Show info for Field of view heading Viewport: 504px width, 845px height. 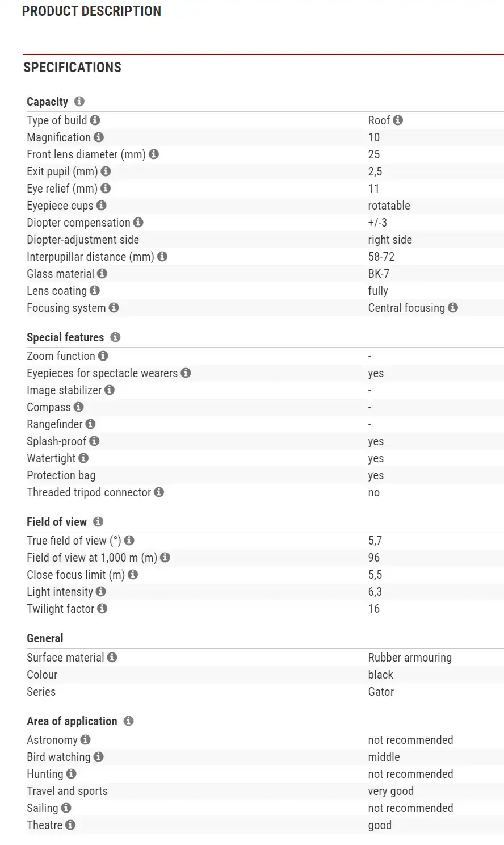click(98, 522)
